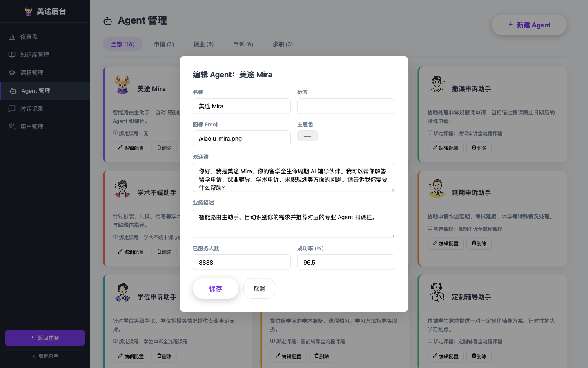Screen dimensions: 588x368
Task: Click the 学位申诉助手 avatar image
Action: coord(122,293)
